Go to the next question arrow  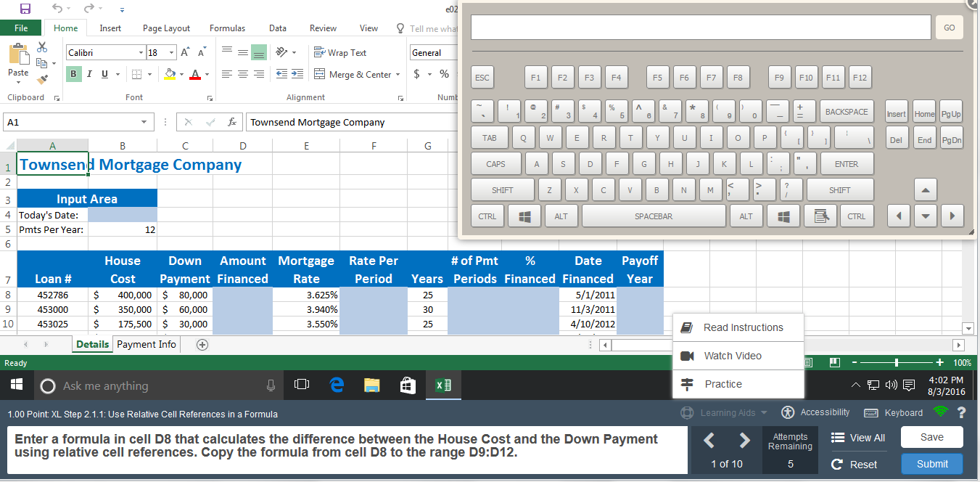(744, 440)
